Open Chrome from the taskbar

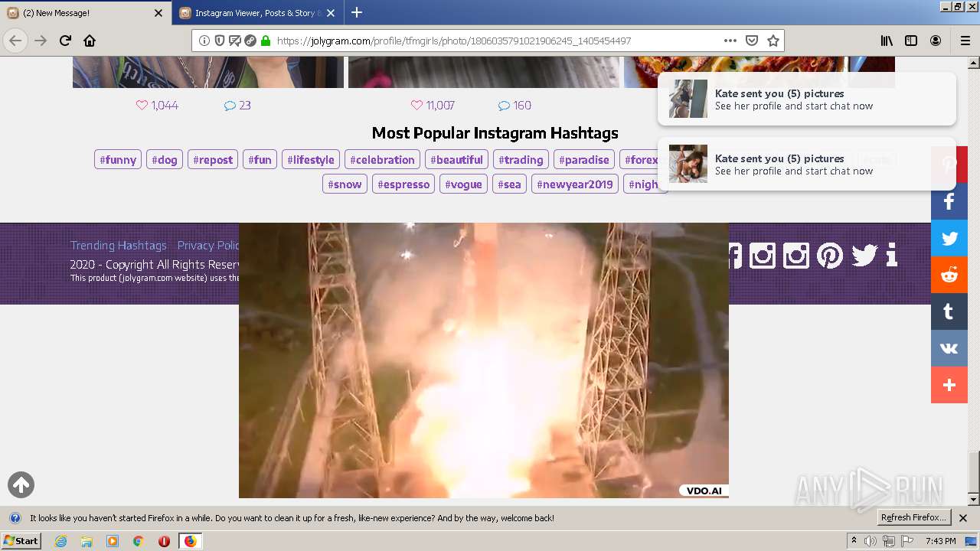click(138, 541)
